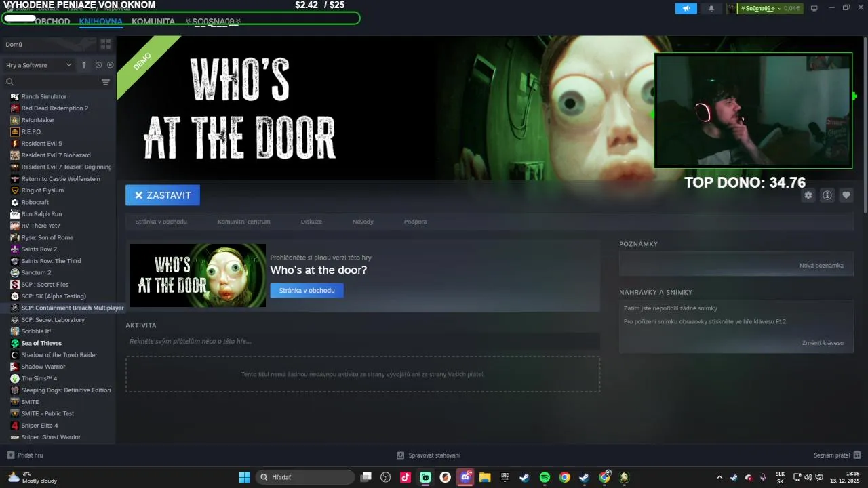Show hidden system tray icons chevron

click(719, 477)
